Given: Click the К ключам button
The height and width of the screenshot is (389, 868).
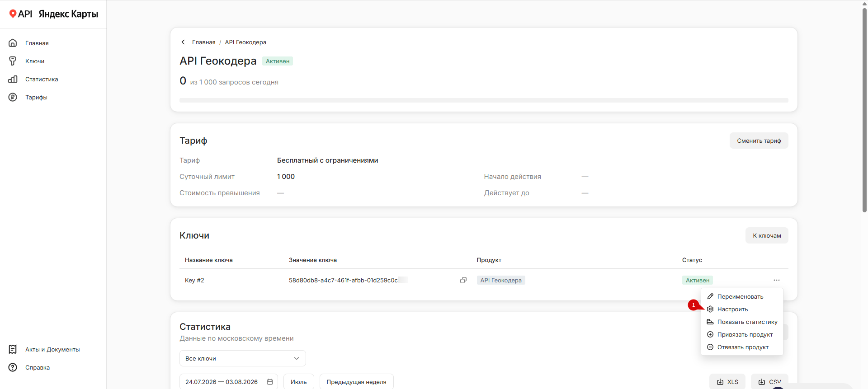Looking at the screenshot, I should click(x=767, y=235).
